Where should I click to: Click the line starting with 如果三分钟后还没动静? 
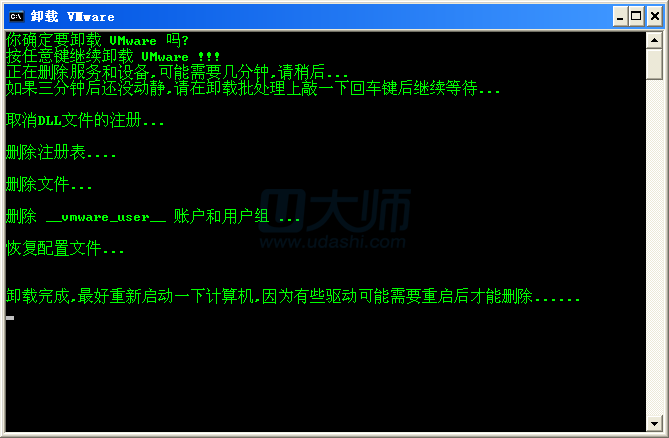click(x=253, y=88)
